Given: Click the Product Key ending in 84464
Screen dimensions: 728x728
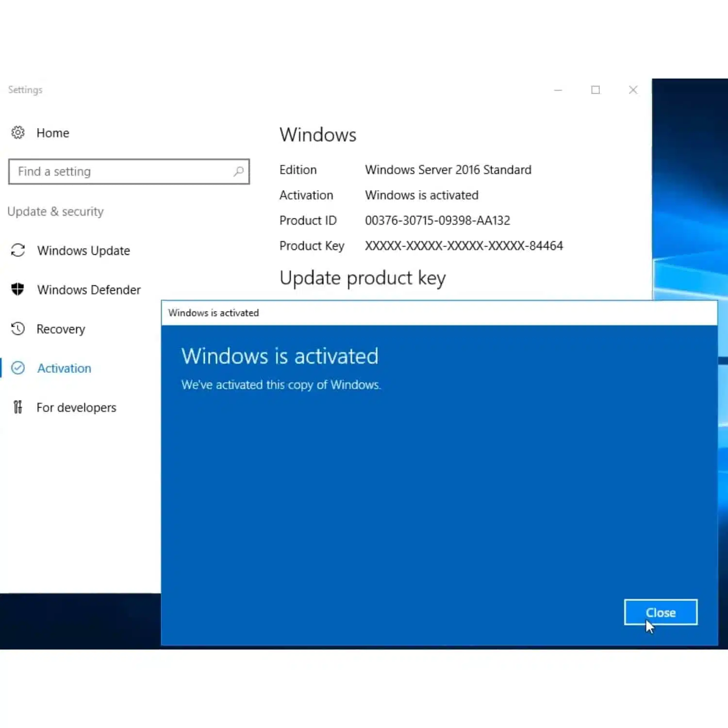Looking at the screenshot, I should pyautogui.click(x=464, y=246).
